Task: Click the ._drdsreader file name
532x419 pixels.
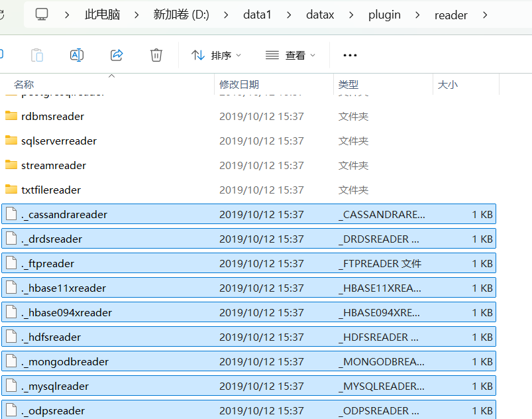Action: 52,239
